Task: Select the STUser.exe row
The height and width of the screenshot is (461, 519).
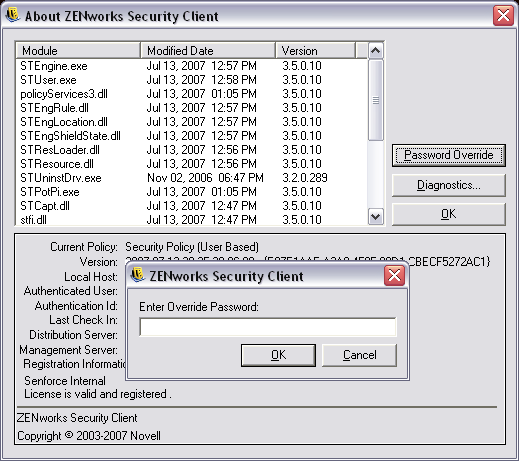Action: [x=192, y=80]
